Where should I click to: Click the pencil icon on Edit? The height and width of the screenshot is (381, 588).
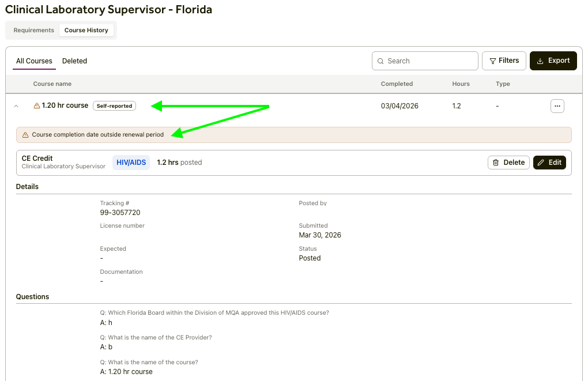coord(541,163)
